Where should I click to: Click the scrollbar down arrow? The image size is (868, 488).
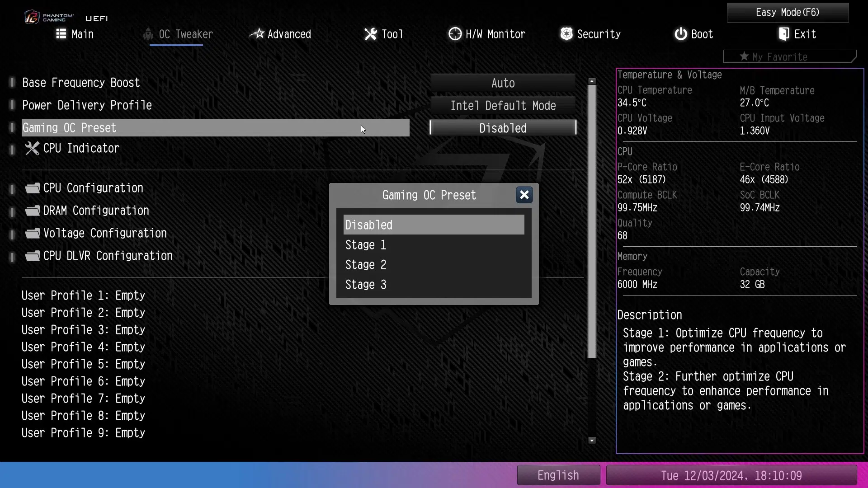592,441
